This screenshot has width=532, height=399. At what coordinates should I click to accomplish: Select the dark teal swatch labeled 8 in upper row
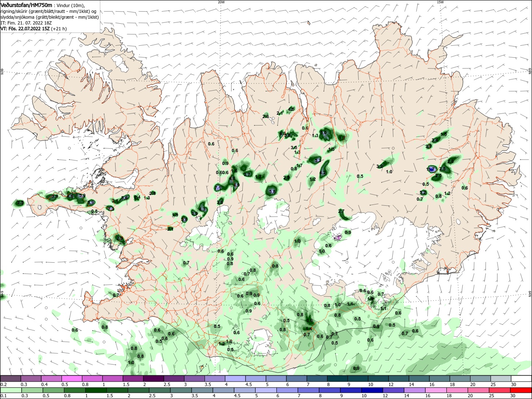pyautogui.click(x=337, y=379)
